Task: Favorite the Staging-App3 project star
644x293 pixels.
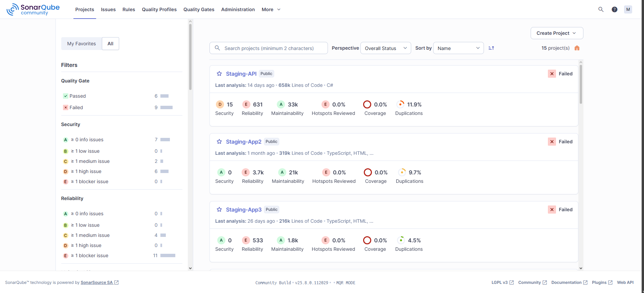Action: click(x=219, y=210)
